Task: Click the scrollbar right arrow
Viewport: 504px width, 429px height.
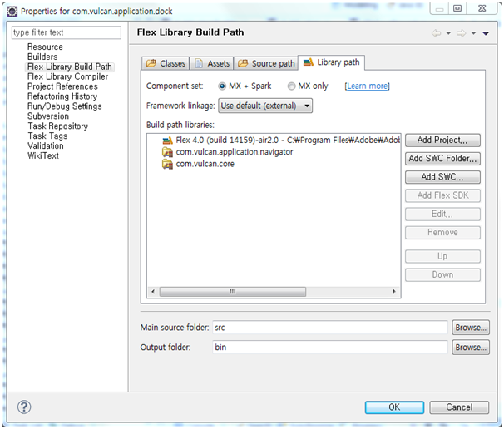Action: (x=394, y=292)
